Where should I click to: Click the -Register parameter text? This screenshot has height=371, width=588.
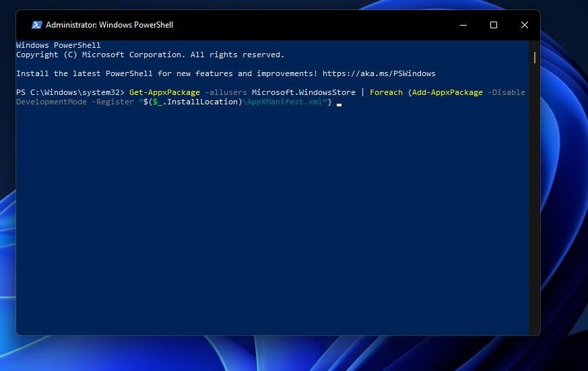112,102
